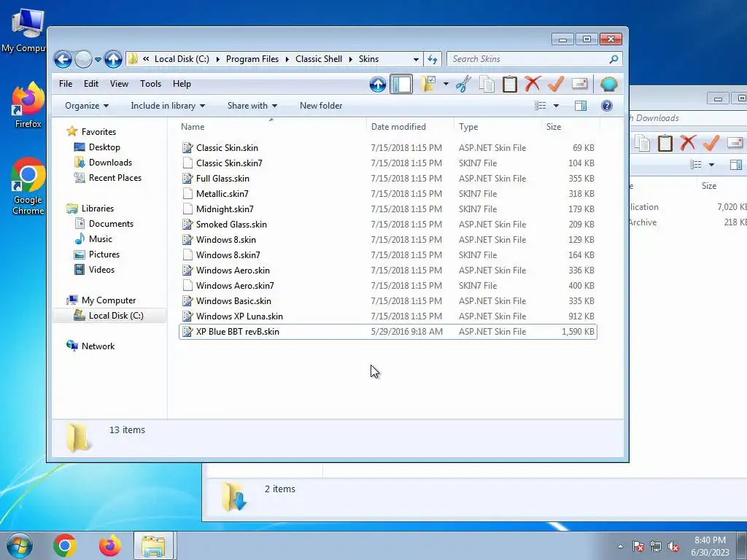Select the Metallic.skin7 file
The image size is (747, 560).
tap(388, 194)
